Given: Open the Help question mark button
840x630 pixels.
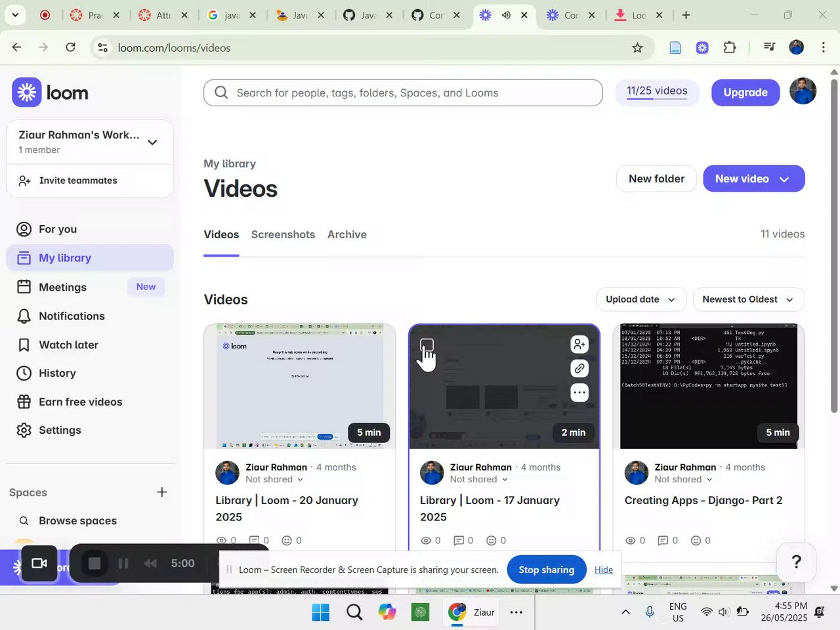Looking at the screenshot, I should (x=797, y=562).
